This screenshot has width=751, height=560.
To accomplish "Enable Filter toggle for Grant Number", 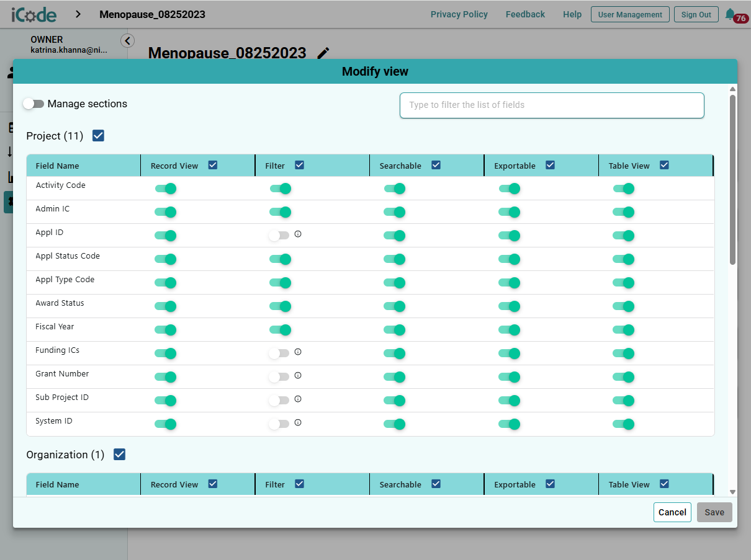I will point(279,377).
